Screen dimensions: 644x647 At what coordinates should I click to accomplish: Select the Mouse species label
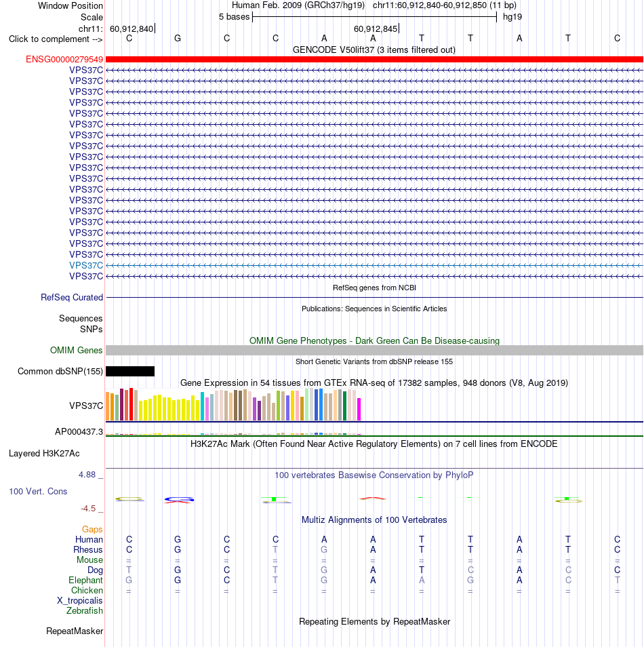[89, 560]
